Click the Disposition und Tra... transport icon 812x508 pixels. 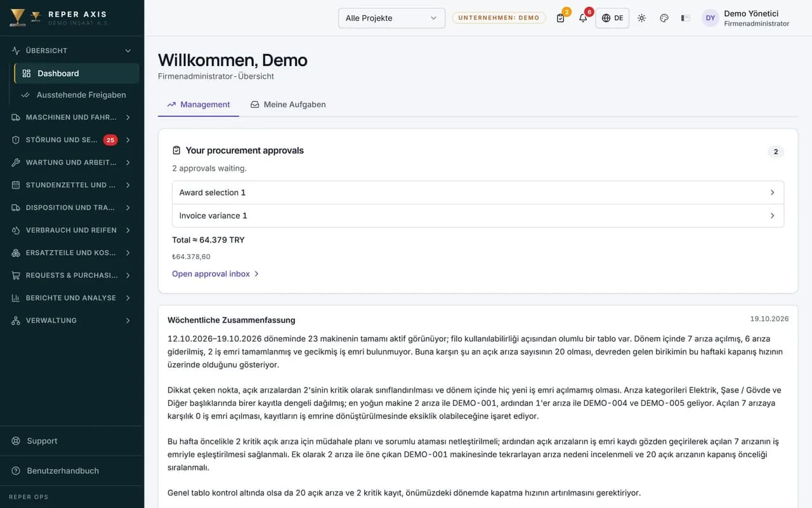click(x=16, y=208)
